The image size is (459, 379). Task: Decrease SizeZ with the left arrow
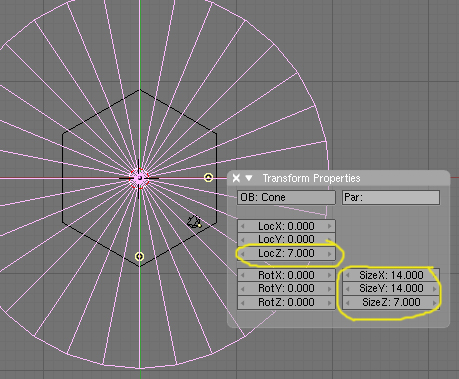(347, 303)
